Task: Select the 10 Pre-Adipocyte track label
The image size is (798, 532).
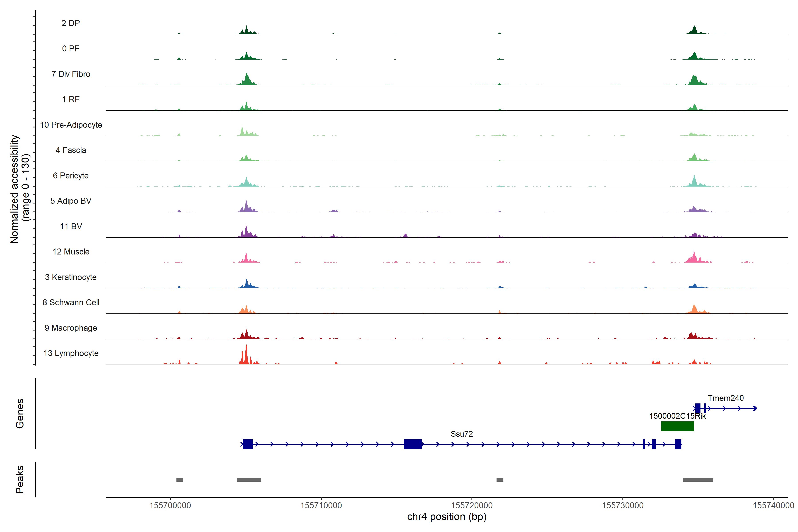Action: coord(71,125)
